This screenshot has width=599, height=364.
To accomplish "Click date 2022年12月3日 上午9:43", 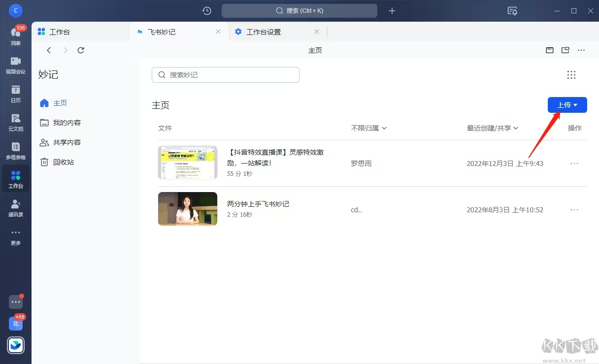I will tap(505, 164).
